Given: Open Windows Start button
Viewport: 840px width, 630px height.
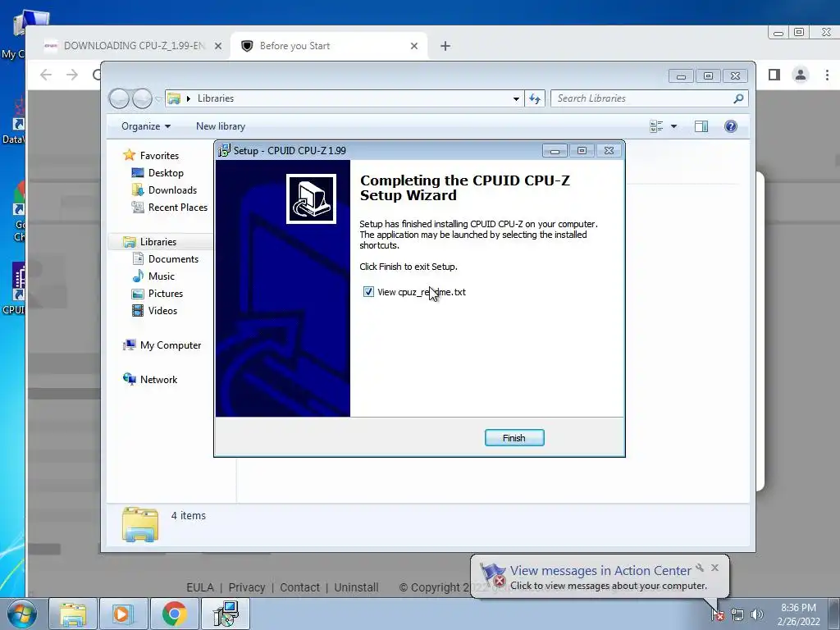Looking at the screenshot, I should [21, 614].
